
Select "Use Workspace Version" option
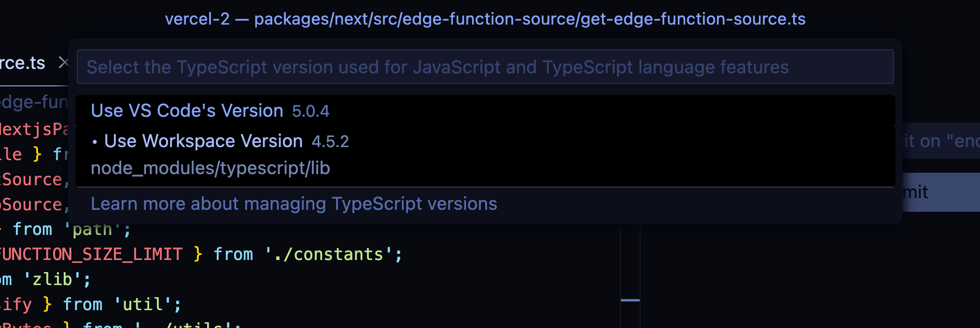coord(203,141)
